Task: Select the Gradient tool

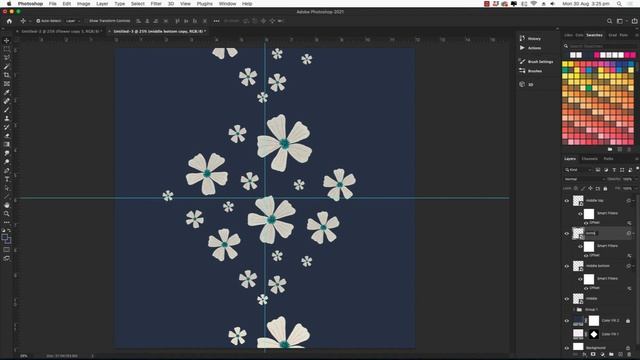Action: click(x=7, y=144)
